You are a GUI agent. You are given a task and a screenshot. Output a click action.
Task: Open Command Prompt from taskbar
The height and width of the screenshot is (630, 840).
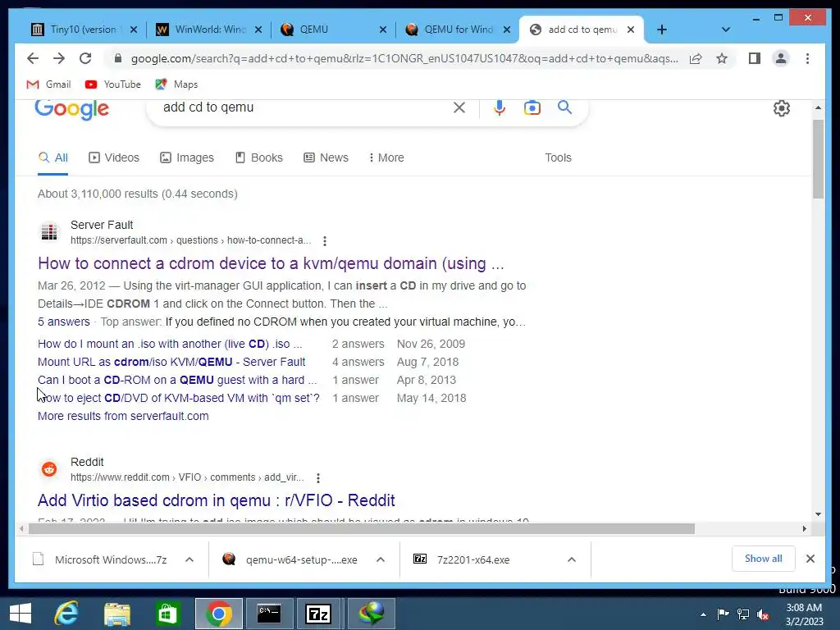pos(269,614)
